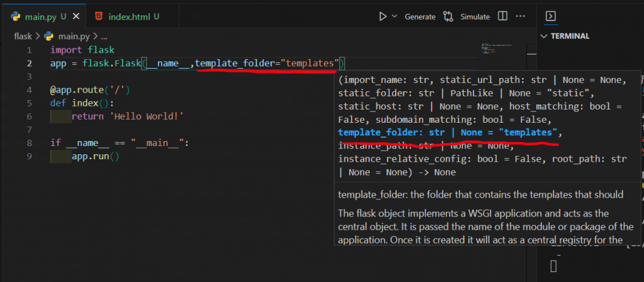The image size is (644, 282).
Task: Open the flask folder in the breadcrumb
Action: coord(23,36)
